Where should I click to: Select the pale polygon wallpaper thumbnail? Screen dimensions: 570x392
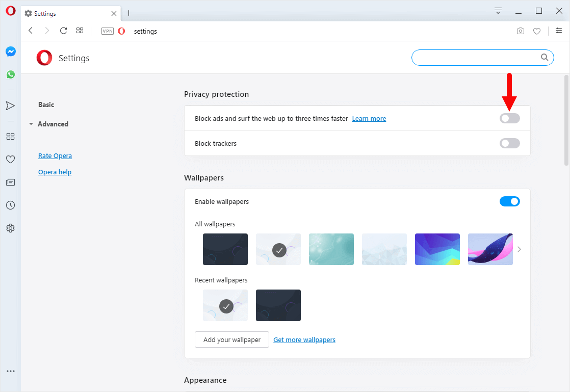pyautogui.click(x=384, y=249)
